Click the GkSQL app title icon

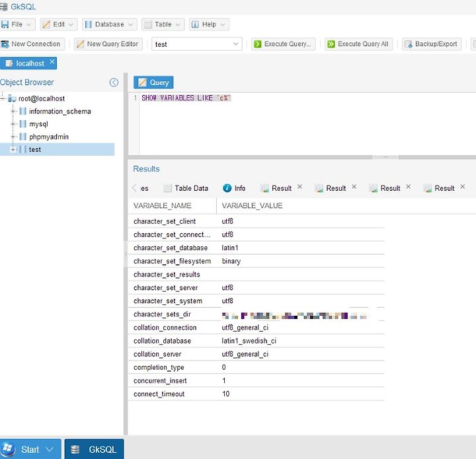click(3, 7)
